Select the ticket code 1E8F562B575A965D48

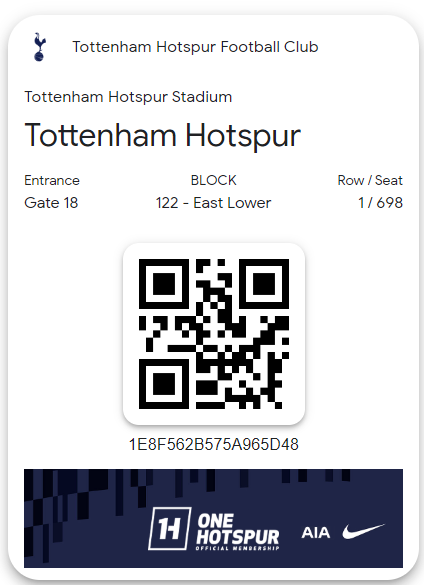pos(213,444)
